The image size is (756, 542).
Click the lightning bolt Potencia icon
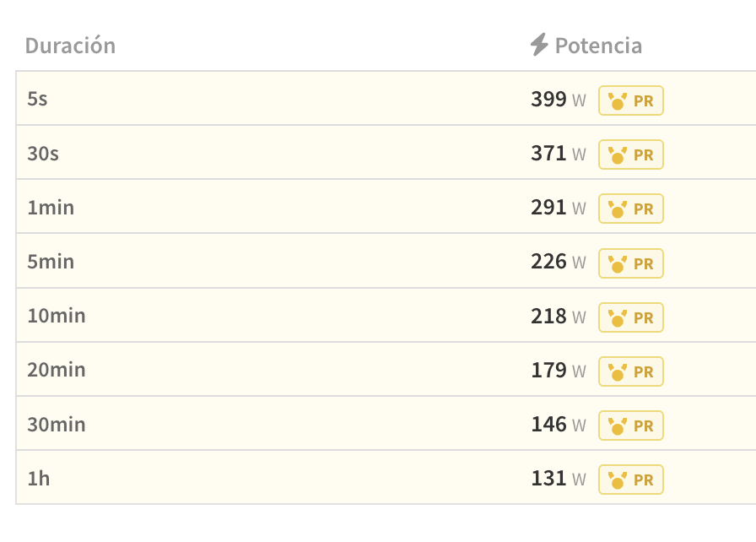point(539,45)
